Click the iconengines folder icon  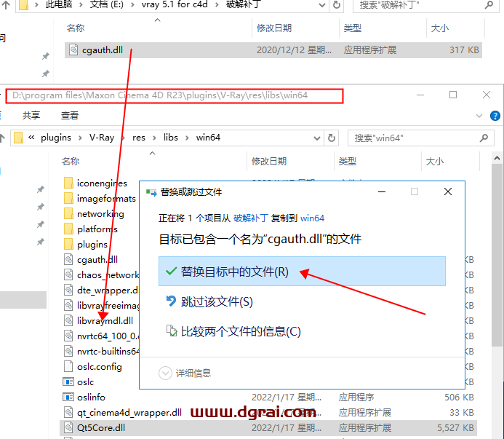click(x=68, y=183)
